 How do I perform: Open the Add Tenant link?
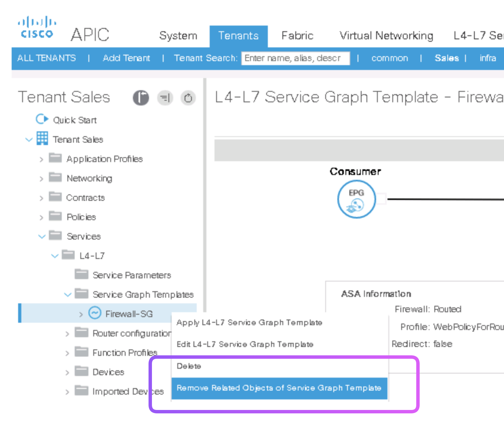[126, 58]
